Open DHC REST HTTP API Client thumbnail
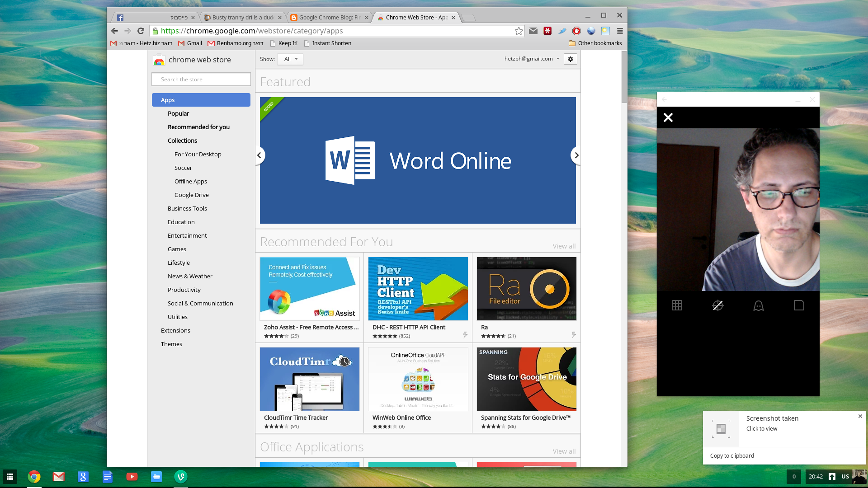This screenshot has height=488, width=868. click(418, 289)
